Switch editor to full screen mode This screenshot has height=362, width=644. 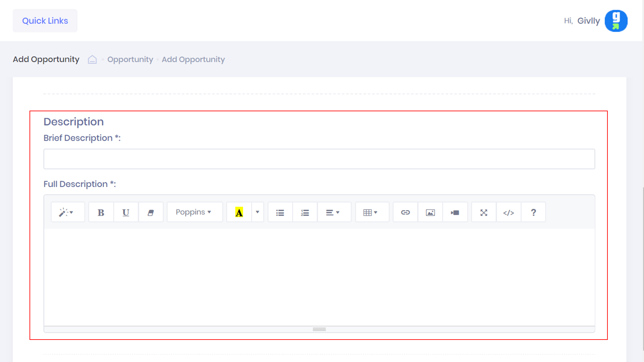[x=484, y=213]
